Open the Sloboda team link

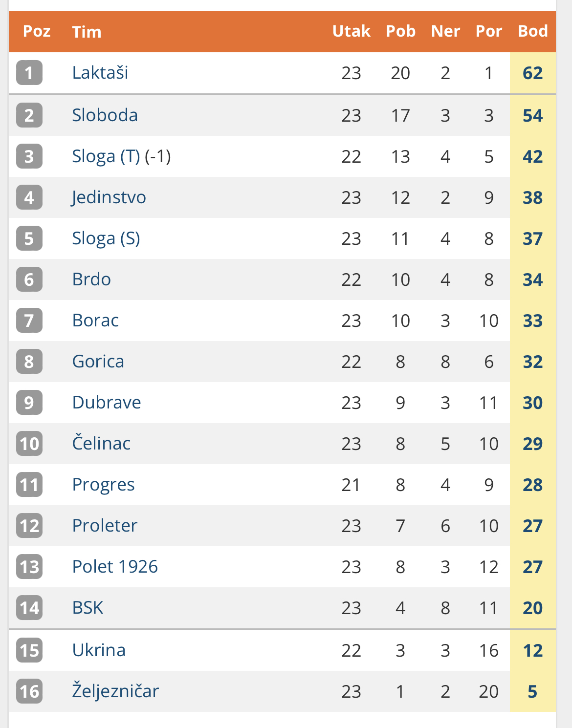[105, 115]
